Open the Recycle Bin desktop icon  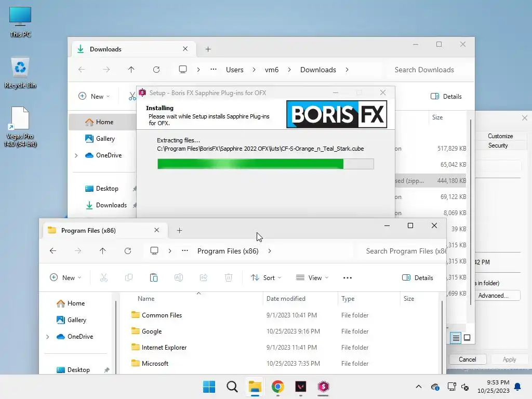coord(20,73)
